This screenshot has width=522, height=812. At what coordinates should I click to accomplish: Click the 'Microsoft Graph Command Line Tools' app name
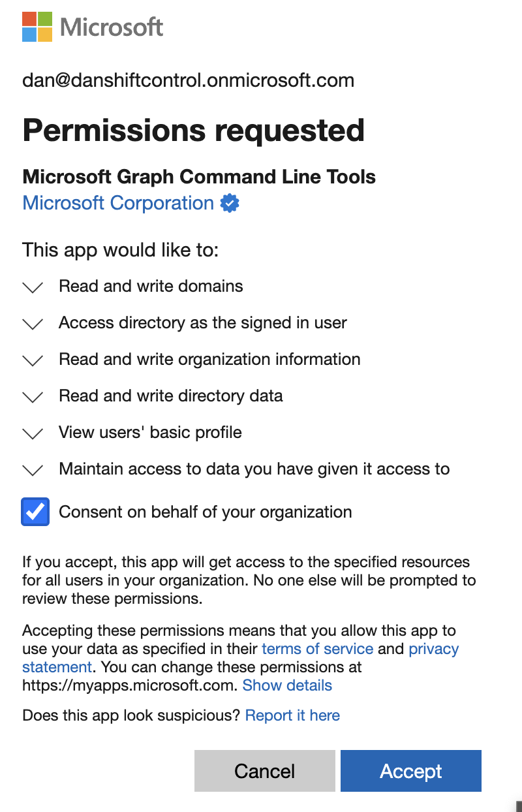(199, 177)
